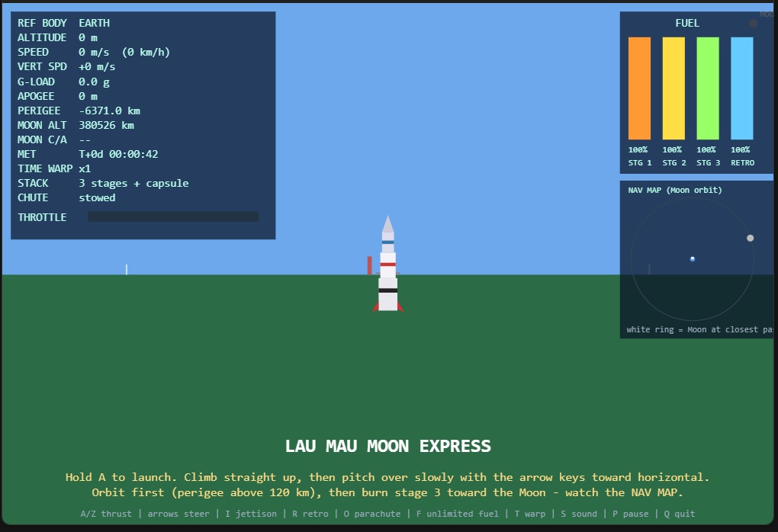Click the 'P pause' key hint
This screenshot has height=532, width=778.
pyautogui.click(x=631, y=514)
